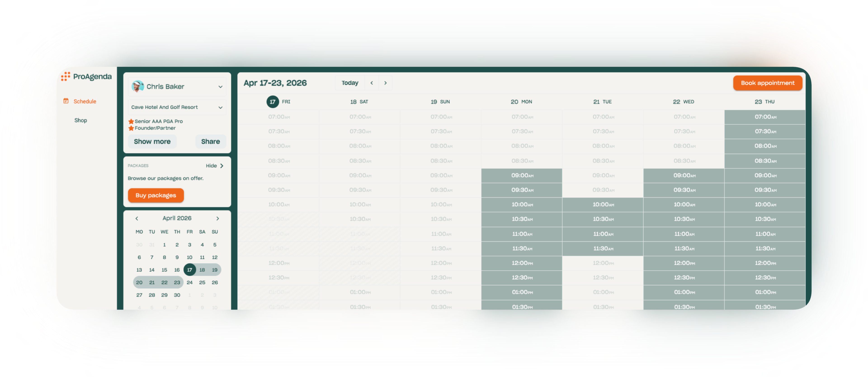Click the Senior AAA PGA Pro text
868x377 pixels.
[159, 121]
